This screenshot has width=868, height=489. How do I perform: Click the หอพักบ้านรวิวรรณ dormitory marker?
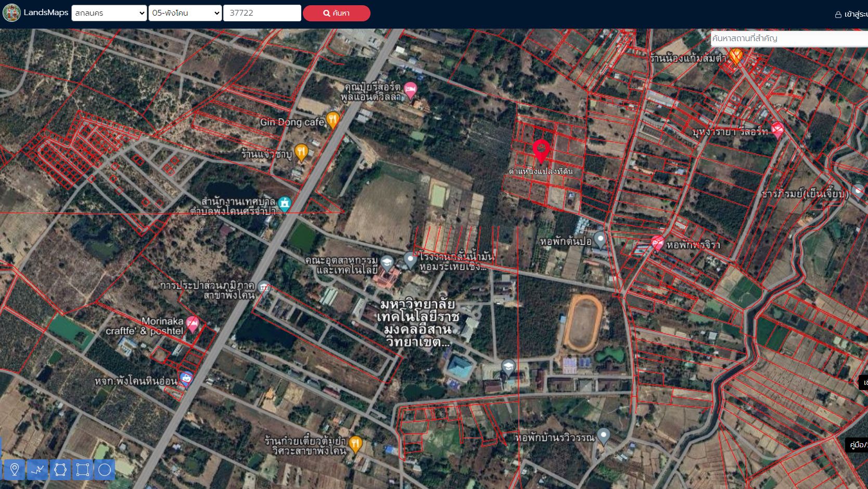(x=603, y=436)
